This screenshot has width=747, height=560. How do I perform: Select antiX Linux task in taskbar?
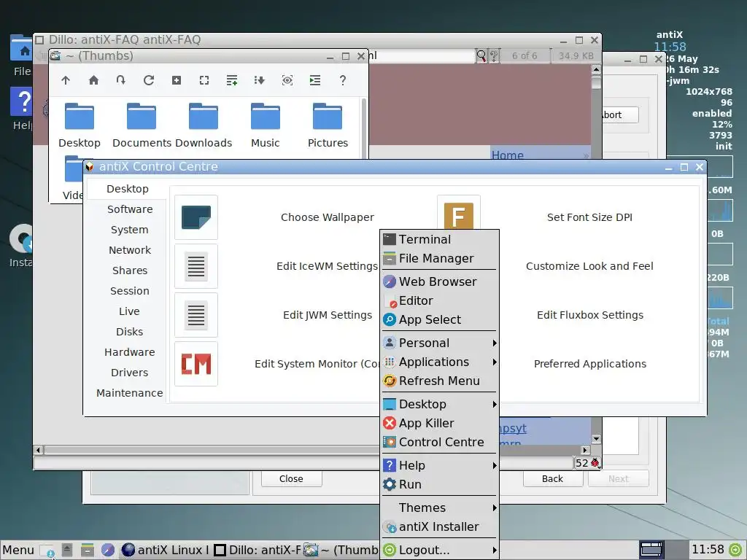pos(165,551)
